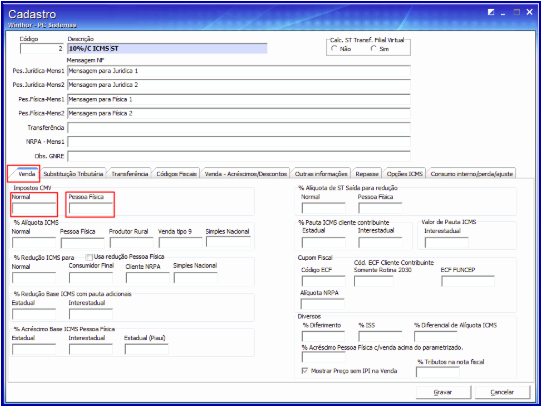Select the % ISS input field
Image resolution: width=542 pixels, height=407 pixels.
pos(380,336)
